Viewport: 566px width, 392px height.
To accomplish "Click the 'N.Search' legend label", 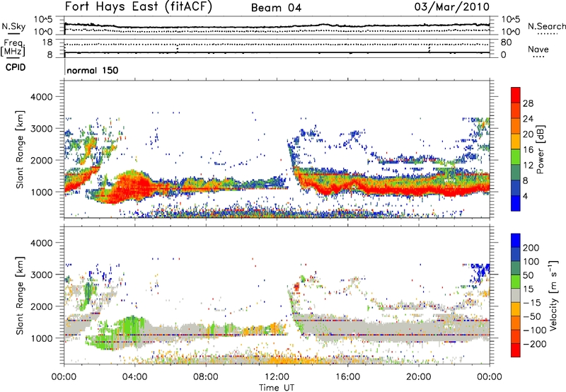I will (546, 26).
